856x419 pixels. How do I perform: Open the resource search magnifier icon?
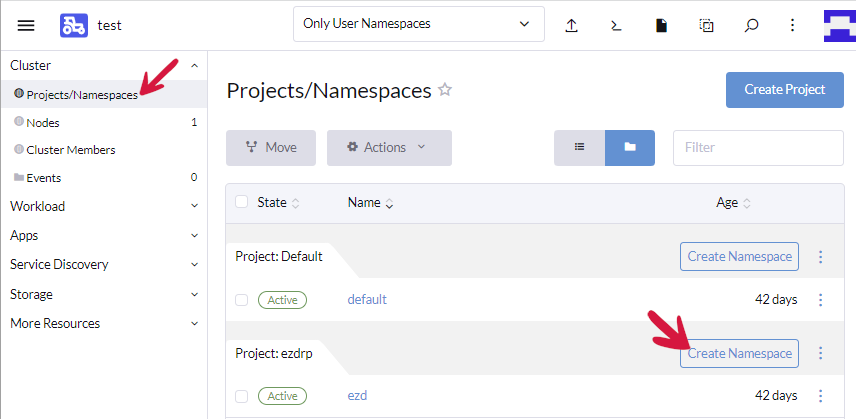point(751,25)
